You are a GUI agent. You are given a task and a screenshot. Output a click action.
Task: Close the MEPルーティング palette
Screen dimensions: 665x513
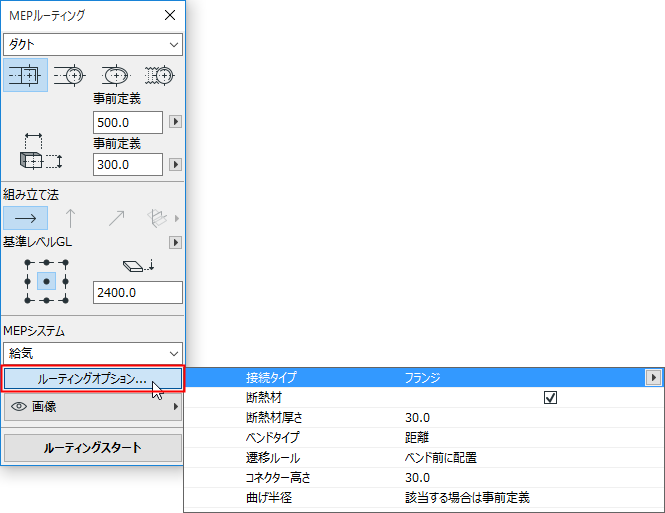point(170,15)
